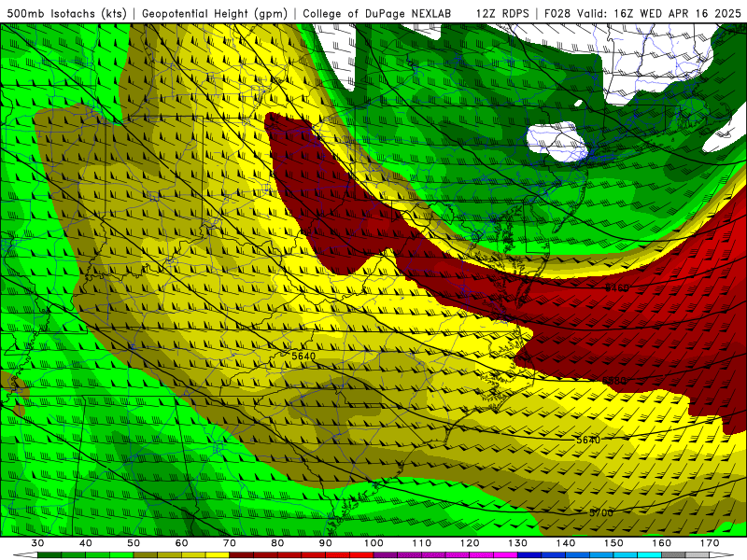Click the 'Geopotential Height (gpm)' title text
This screenshot has width=747, height=560.
click(x=215, y=13)
